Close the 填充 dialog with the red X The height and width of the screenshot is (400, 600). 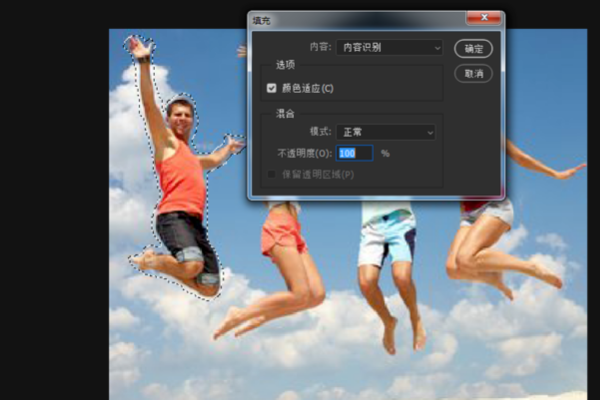pos(484,18)
